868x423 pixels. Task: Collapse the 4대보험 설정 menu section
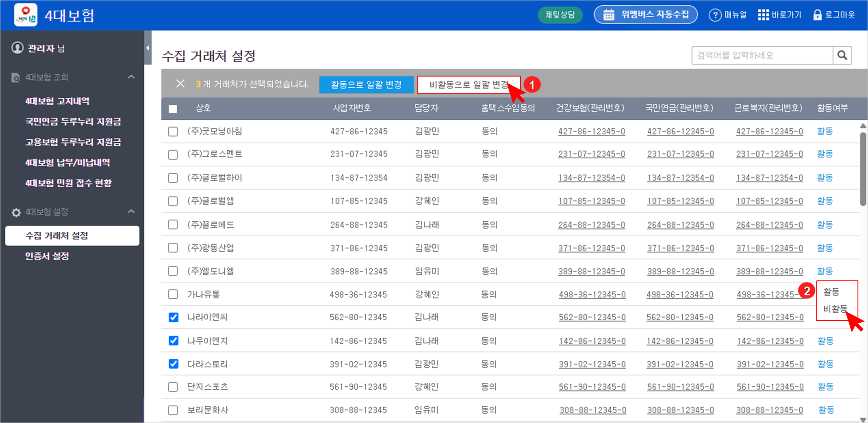(131, 211)
